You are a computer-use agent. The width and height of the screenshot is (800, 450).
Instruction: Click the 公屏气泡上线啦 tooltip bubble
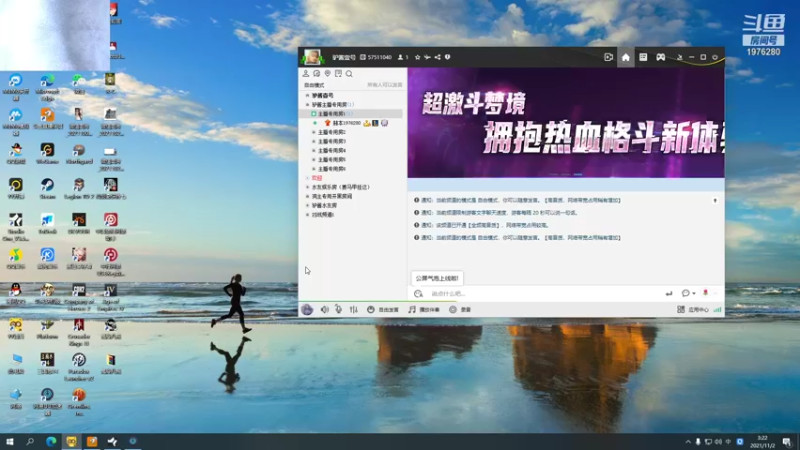pos(437,278)
